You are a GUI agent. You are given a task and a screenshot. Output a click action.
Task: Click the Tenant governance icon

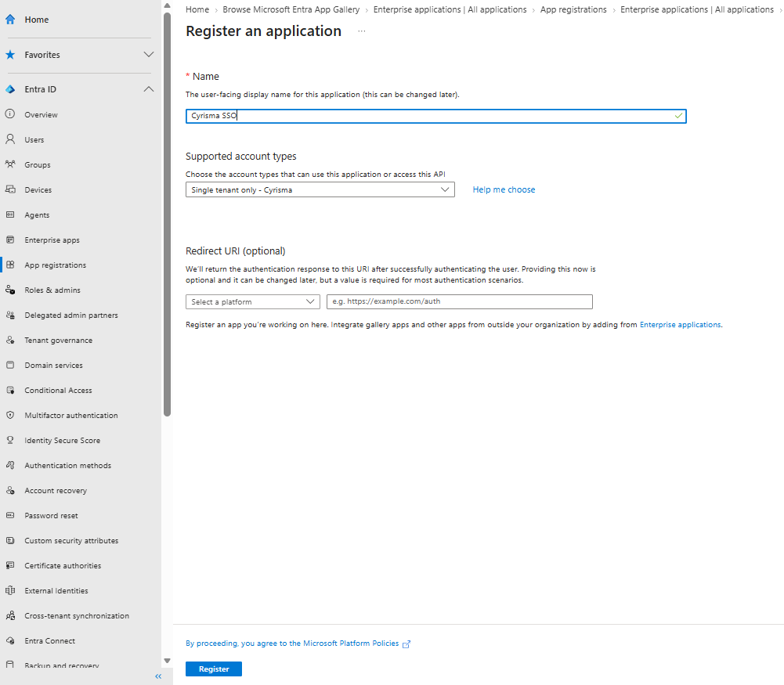pyautogui.click(x=10, y=340)
